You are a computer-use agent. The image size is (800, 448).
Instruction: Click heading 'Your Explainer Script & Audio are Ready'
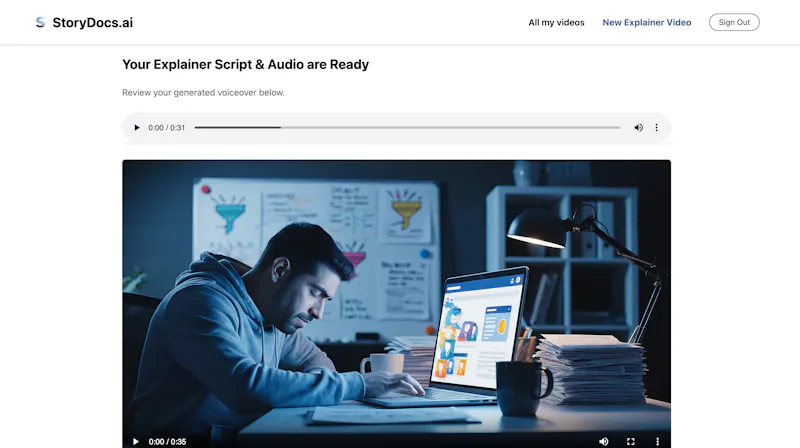pyautogui.click(x=245, y=64)
